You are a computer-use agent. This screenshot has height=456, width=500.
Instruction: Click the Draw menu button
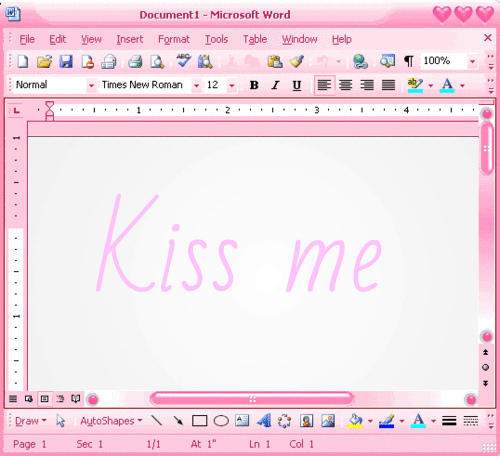[31, 421]
